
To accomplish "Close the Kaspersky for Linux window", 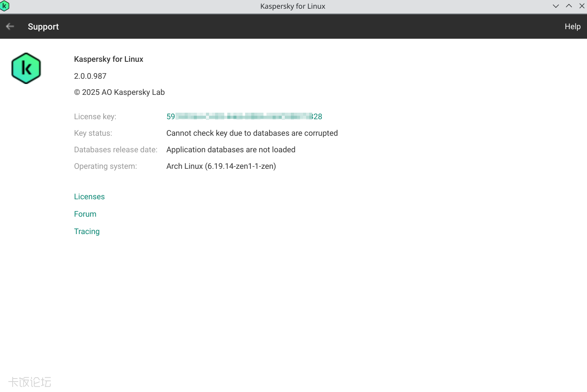I will pos(582,6).
